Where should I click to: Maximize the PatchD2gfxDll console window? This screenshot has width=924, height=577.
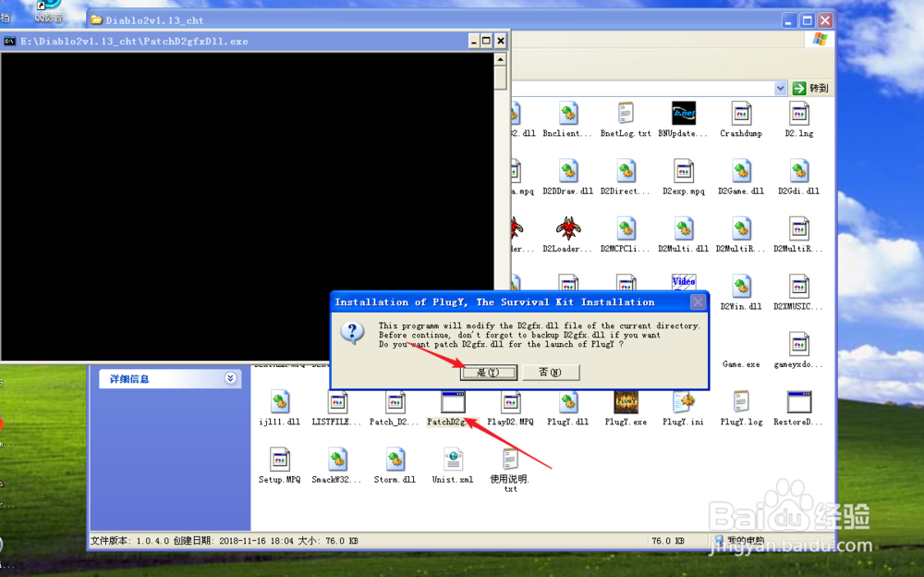click(x=486, y=41)
